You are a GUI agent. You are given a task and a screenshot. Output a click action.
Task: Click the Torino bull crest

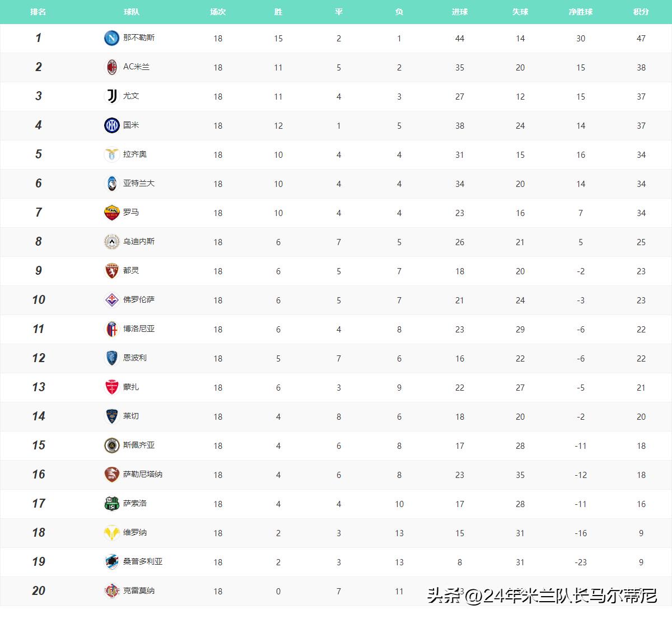[111, 271]
